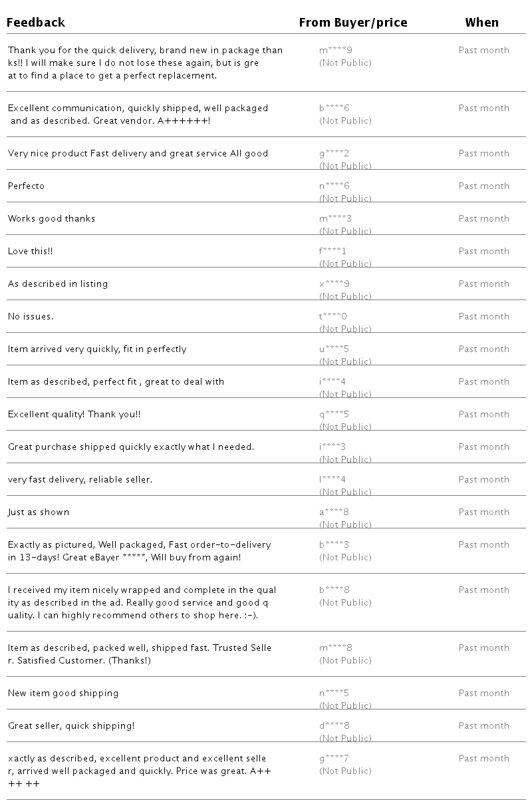Screen dimensions: 532x800
Task: Select buyer a****8 username
Action: 334,512
